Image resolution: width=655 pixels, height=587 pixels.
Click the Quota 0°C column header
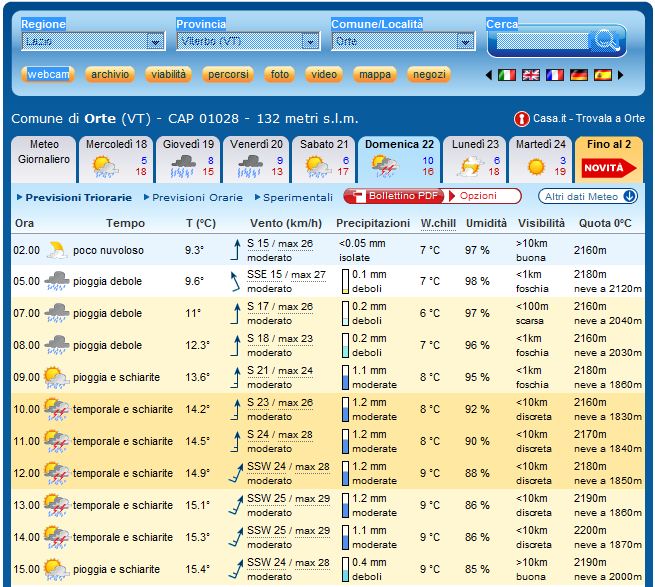click(x=605, y=224)
